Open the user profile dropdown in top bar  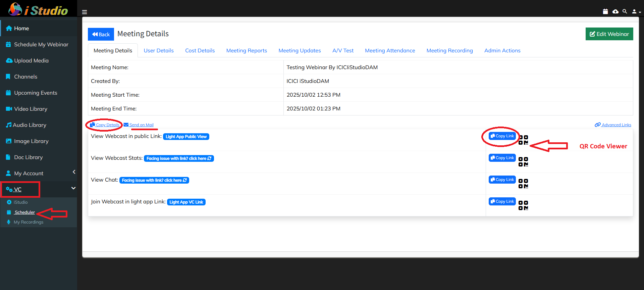coord(636,11)
